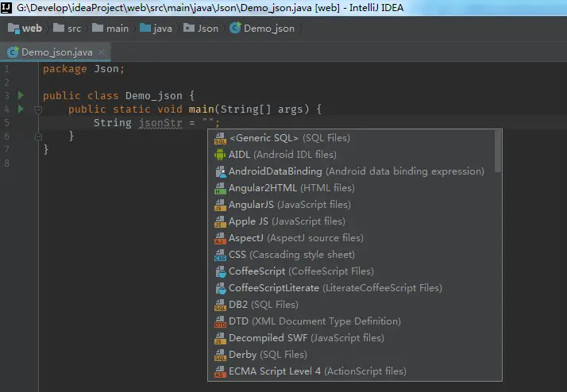The image size is (567, 392).
Task: Select CSS (Cascading style sheet)
Action: click(x=351, y=255)
